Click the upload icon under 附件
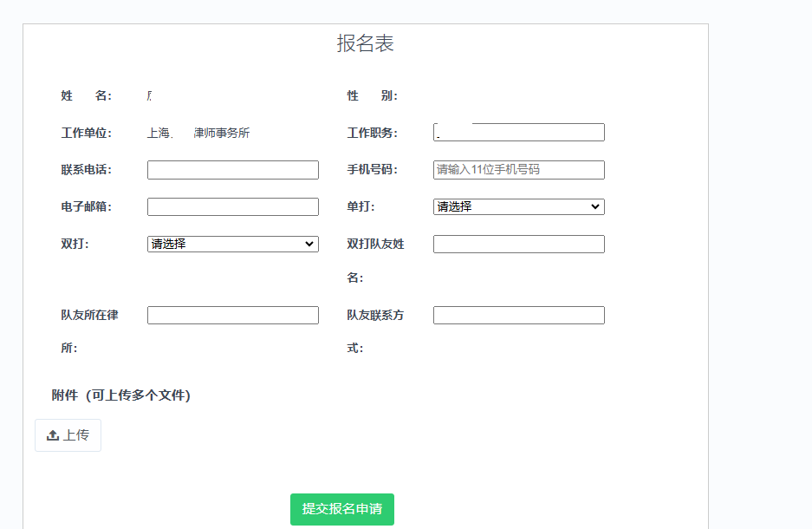 pos(53,435)
